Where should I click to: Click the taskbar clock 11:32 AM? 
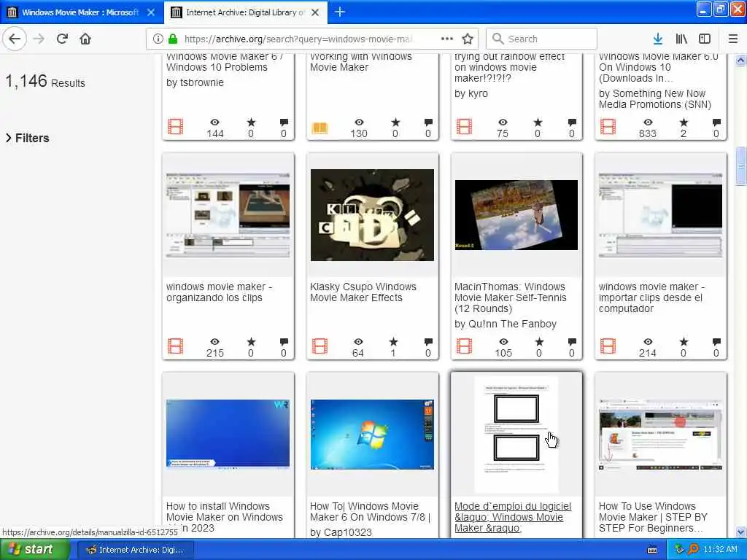tap(720, 550)
